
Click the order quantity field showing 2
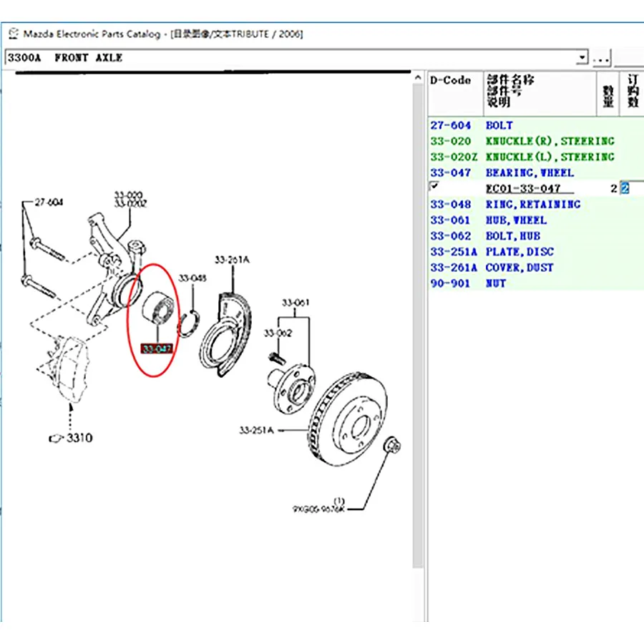pyautogui.click(x=625, y=188)
